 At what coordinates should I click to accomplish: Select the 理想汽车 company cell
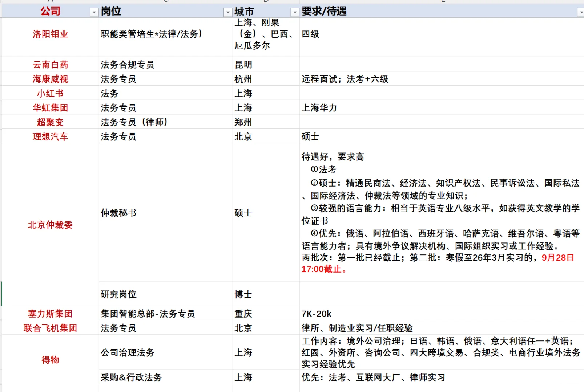[x=50, y=136]
